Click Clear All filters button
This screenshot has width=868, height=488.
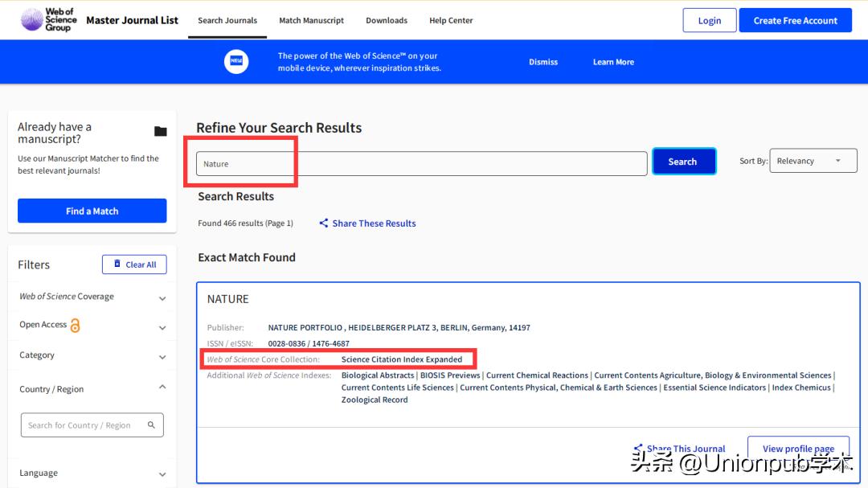[x=134, y=265]
